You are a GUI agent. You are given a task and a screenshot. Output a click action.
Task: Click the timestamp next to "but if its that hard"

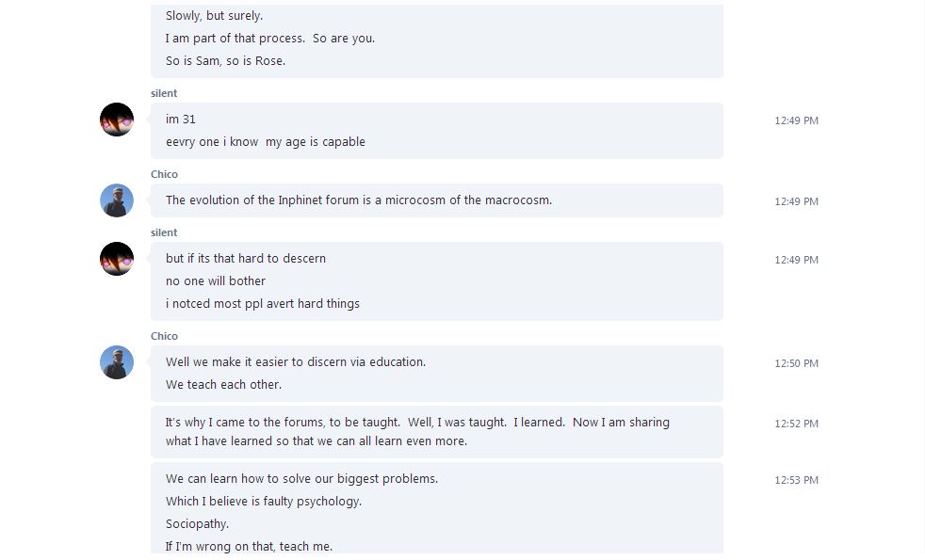pyautogui.click(x=796, y=260)
